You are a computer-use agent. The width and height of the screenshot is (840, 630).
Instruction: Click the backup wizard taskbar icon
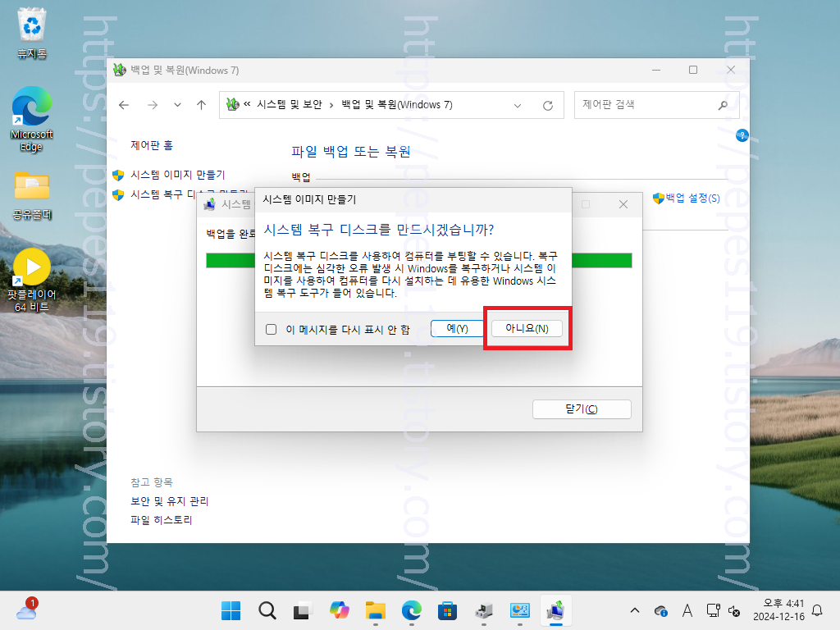click(x=555, y=610)
